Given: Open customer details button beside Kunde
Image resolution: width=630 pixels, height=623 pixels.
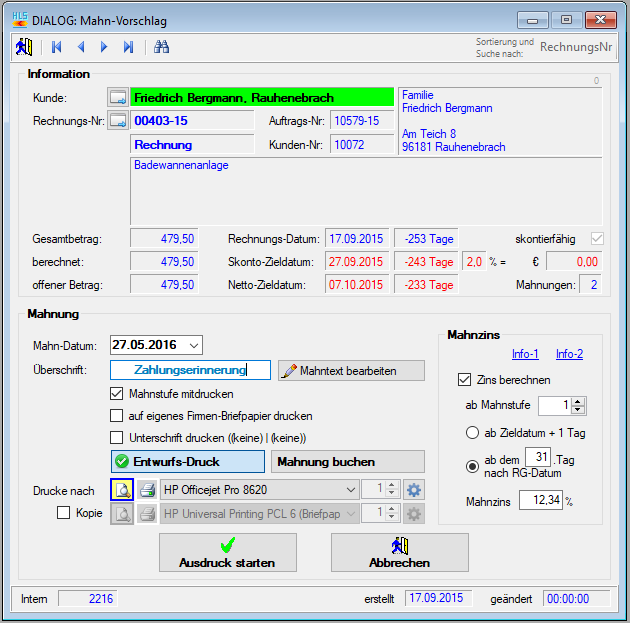Looking at the screenshot, I should 118,97.
